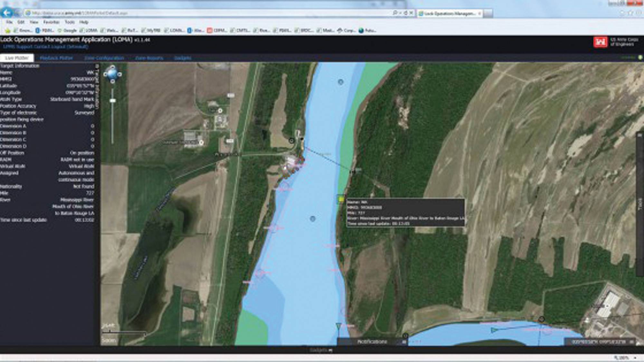This screenshot has height=362, width=644.
Task: Click the map zoom slider handle
Action: [x=112, y=101]
